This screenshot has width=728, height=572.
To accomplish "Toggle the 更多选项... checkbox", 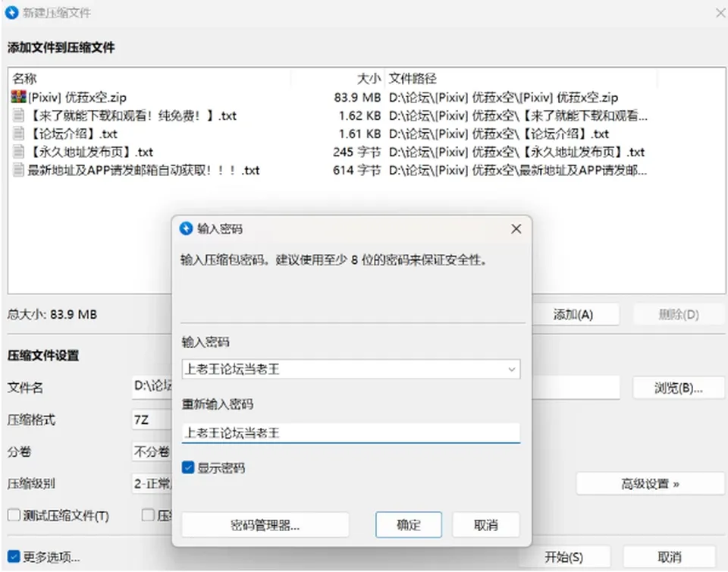I will click(x=14, y=556).
